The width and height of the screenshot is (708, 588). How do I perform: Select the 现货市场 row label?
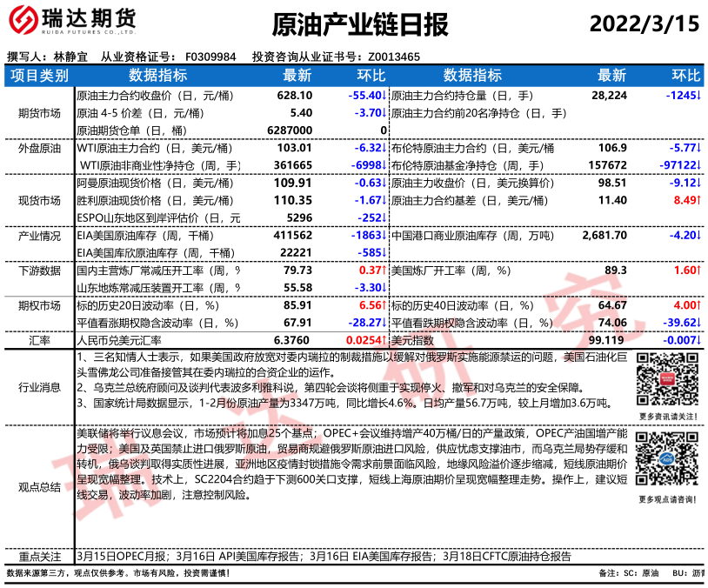pyautogui.click(x=39, y=200)
